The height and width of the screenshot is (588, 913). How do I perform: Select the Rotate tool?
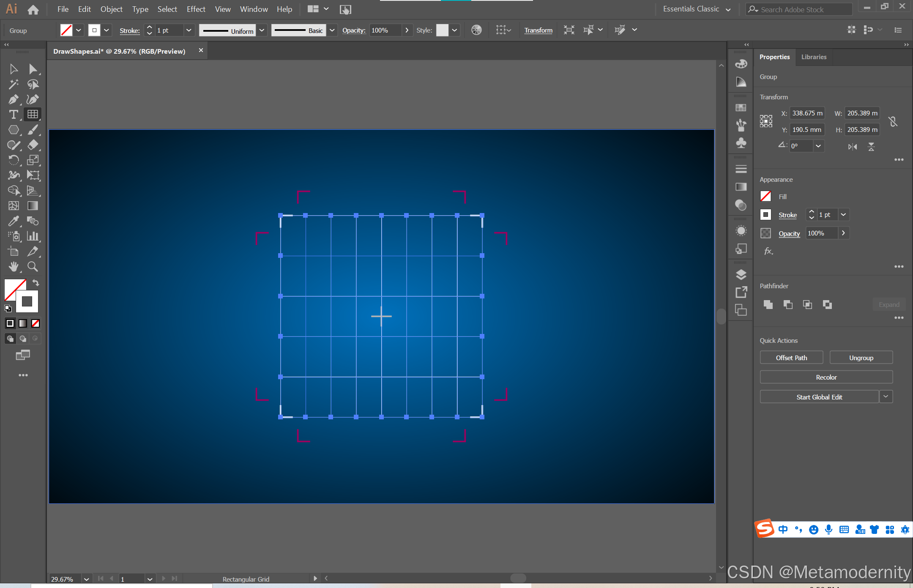coord(13,160)
